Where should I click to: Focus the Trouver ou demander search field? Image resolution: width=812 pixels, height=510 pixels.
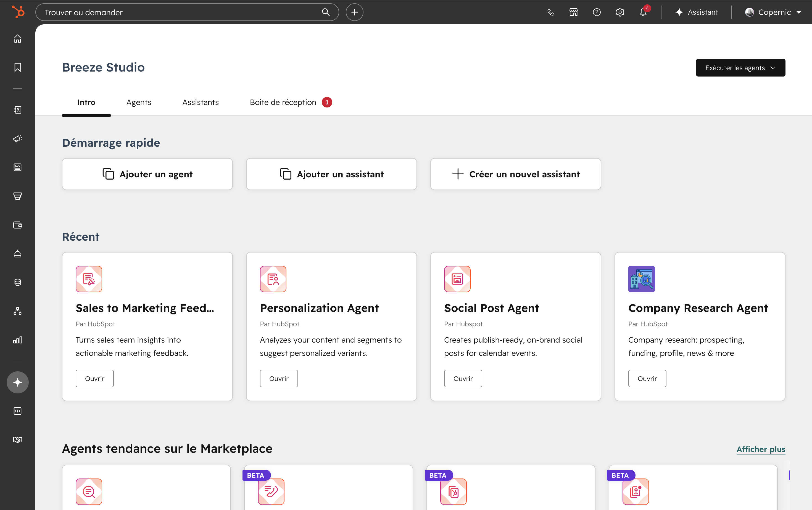(x=187, y=12)
